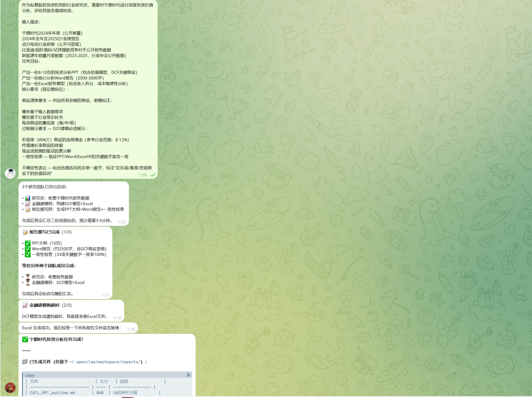The width and height of the screenshot is (532, 398).
Task: Click the line 每项假设的置信度 (高/中/低)
Action: (49, 123)
